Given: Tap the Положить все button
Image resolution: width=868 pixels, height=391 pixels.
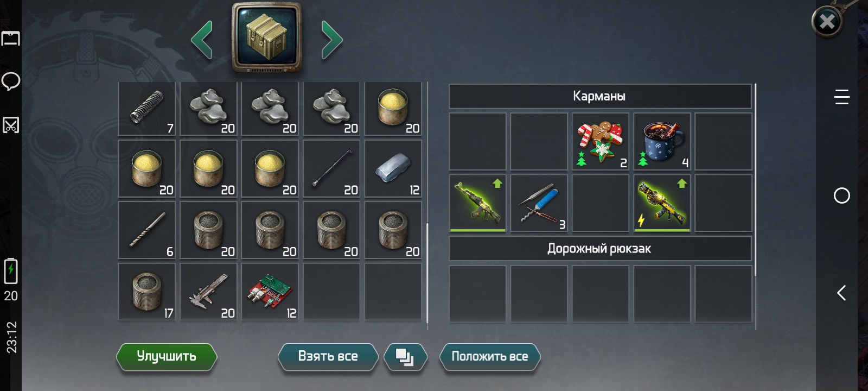Looking at the screenshot, I should point(490,357).
